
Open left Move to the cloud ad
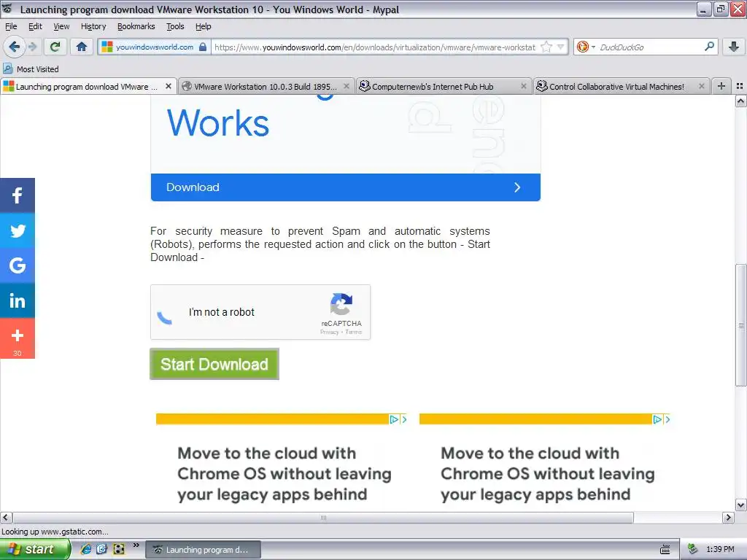285,474
